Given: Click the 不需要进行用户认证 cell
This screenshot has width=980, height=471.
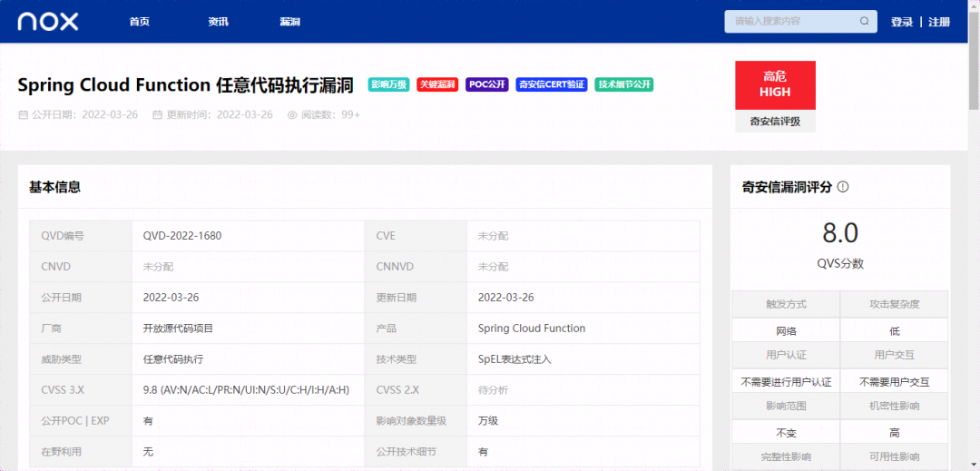Looking at the screenshot, I should tap(786, 382).
